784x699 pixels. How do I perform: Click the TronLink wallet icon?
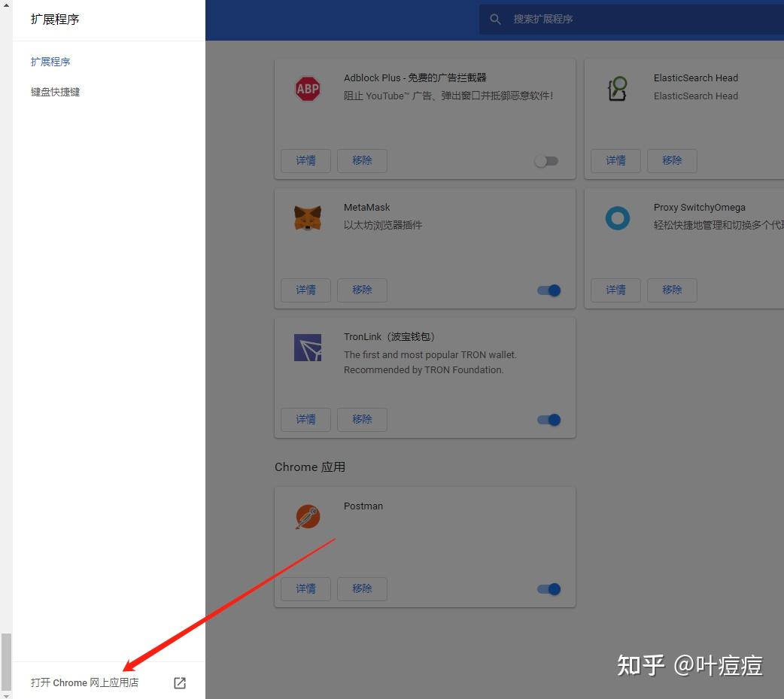(x=308, y=348)
